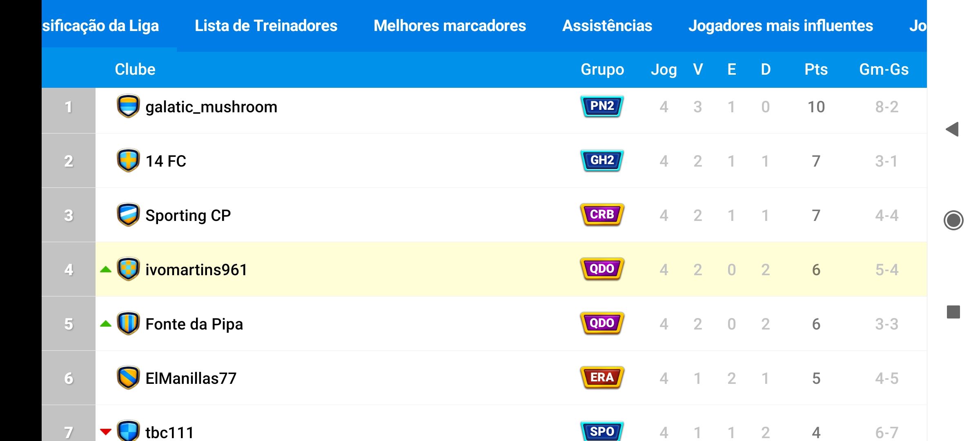Switch to Assistências tab

pos(607,26)
